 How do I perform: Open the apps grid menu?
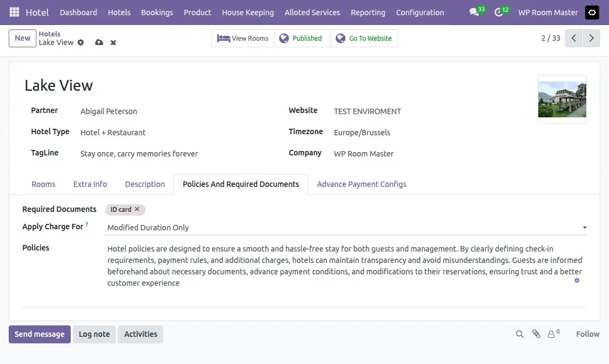click(14, 12)
